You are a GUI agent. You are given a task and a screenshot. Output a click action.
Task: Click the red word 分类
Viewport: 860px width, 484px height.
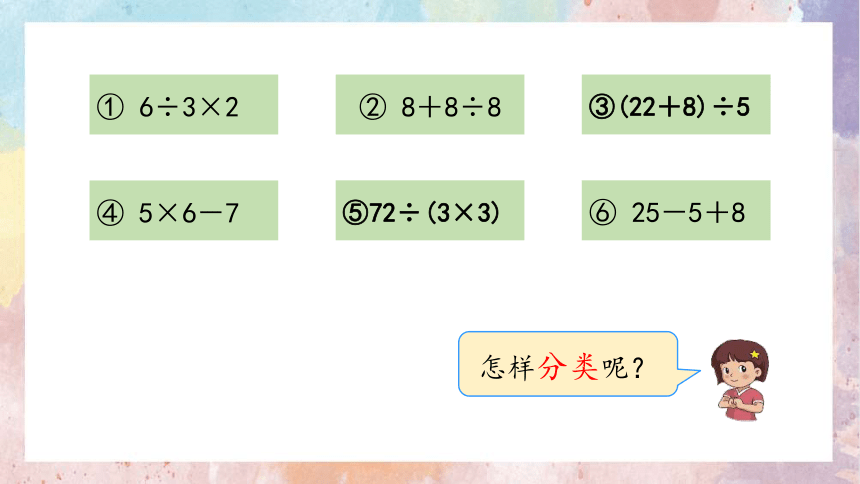(568, 367)
